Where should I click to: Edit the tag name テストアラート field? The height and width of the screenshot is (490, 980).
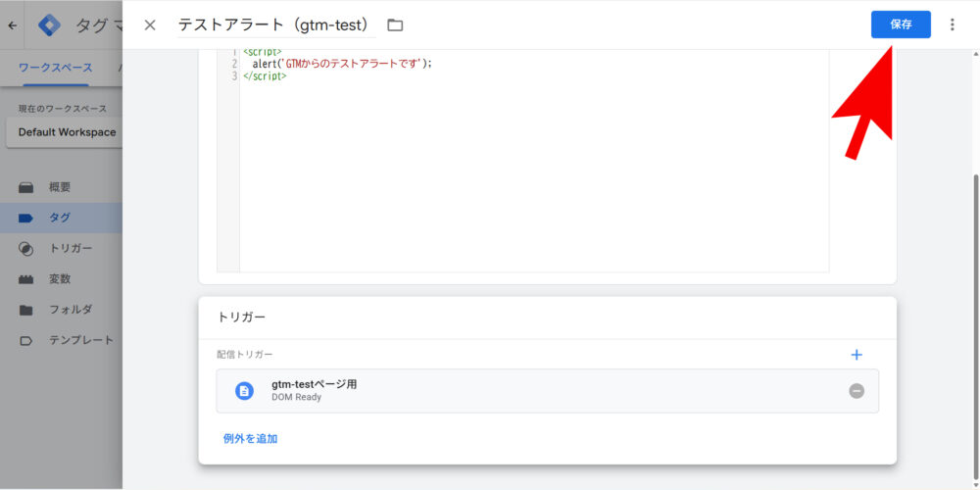pos(272,24)
